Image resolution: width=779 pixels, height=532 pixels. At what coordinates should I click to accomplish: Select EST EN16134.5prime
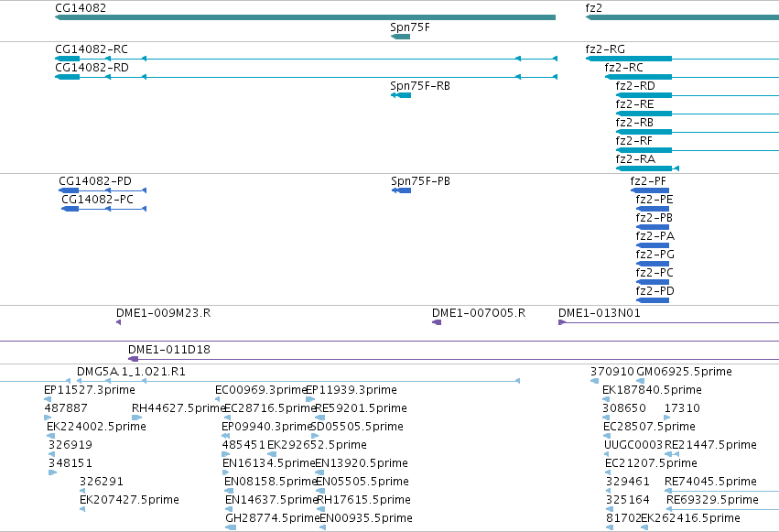pos(226,472)
